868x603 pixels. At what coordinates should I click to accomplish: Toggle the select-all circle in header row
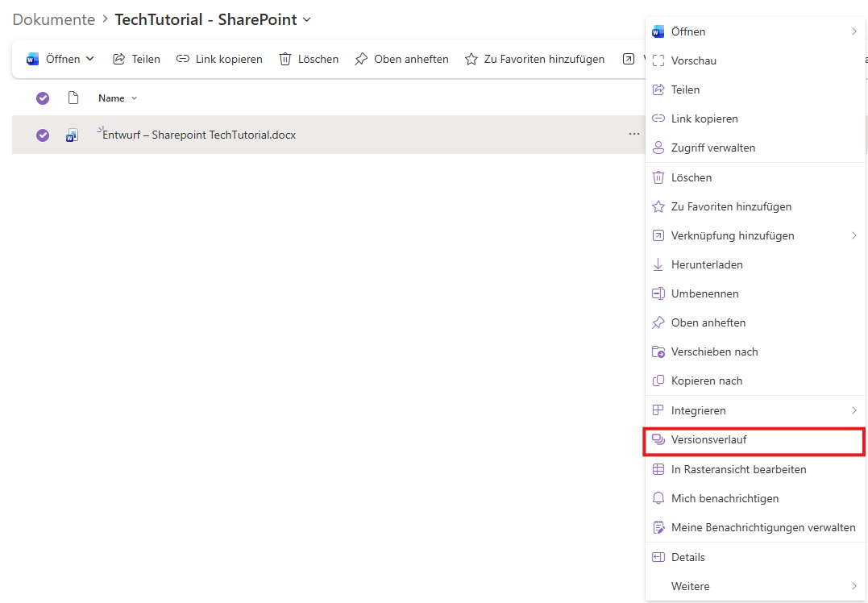43,98
